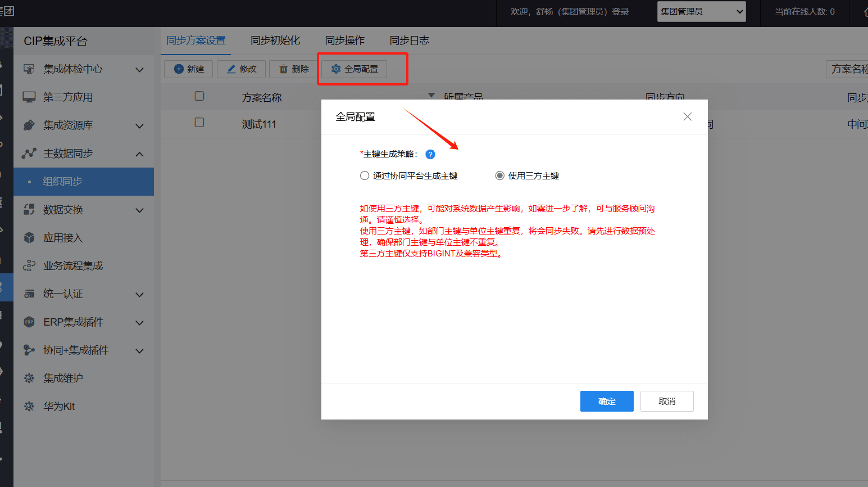868x487 pixels.
Task: Click the 华为Kit gear icon
Action: click(29, 407)
